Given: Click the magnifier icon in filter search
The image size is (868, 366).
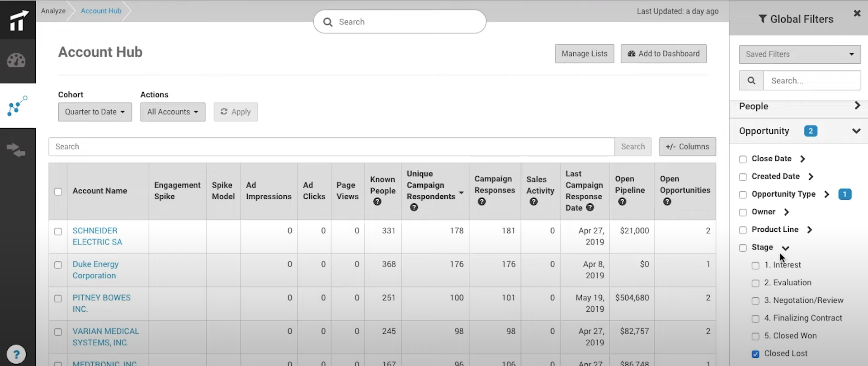Looking at the screenshot, I should tap(751, 80).
